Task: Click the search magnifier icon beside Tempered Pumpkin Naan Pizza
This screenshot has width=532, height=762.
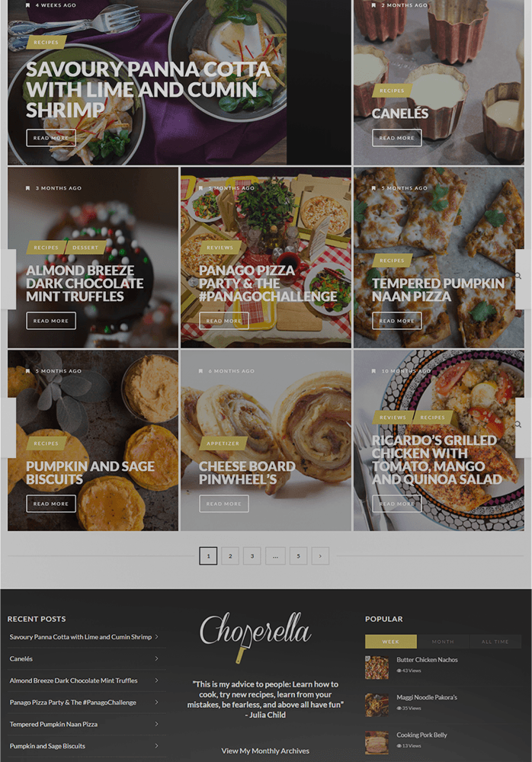Action: (x=518, y=276)
